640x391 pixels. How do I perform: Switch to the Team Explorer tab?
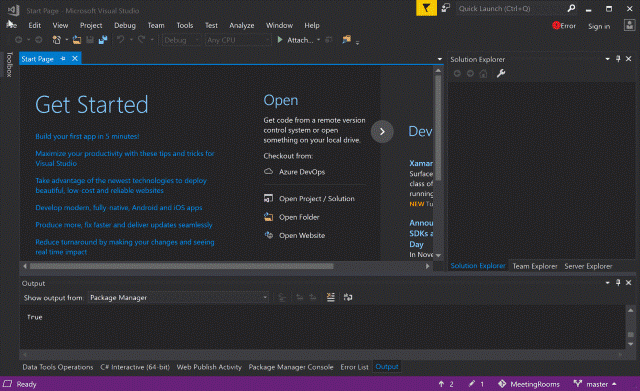coord(535,266)
